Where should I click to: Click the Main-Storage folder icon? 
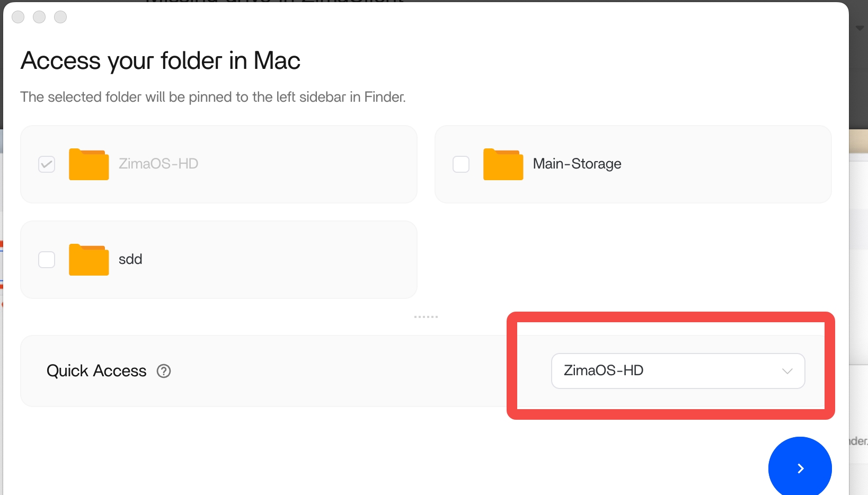coord(503,164)
